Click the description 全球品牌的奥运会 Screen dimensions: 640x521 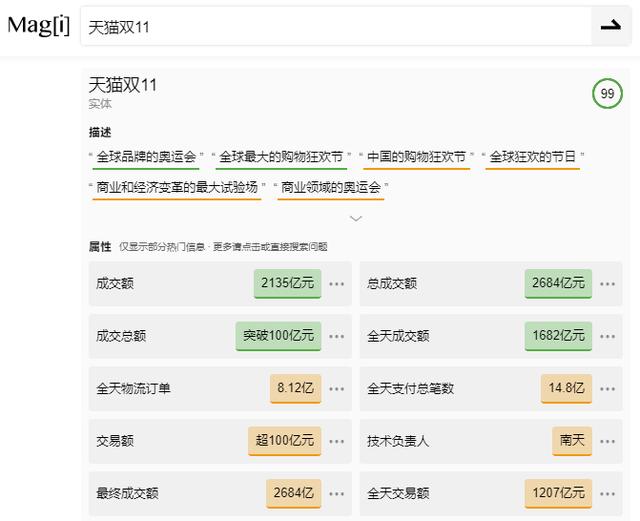pyautogui.click(x=146, y=157)
